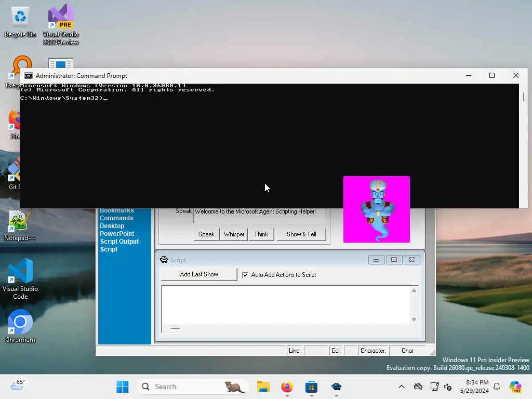Close the Command Prompt window
The image size is (532, 399).
(x=516, y=76)
